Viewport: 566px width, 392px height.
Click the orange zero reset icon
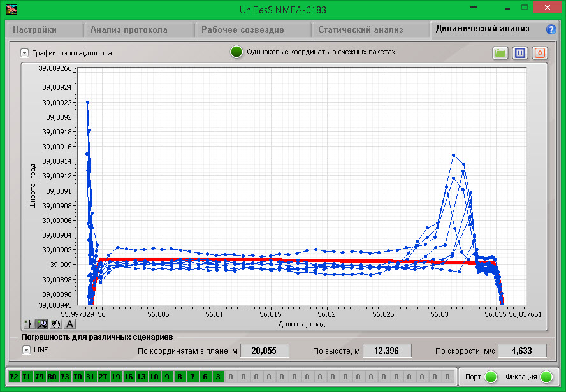(539, 53)
